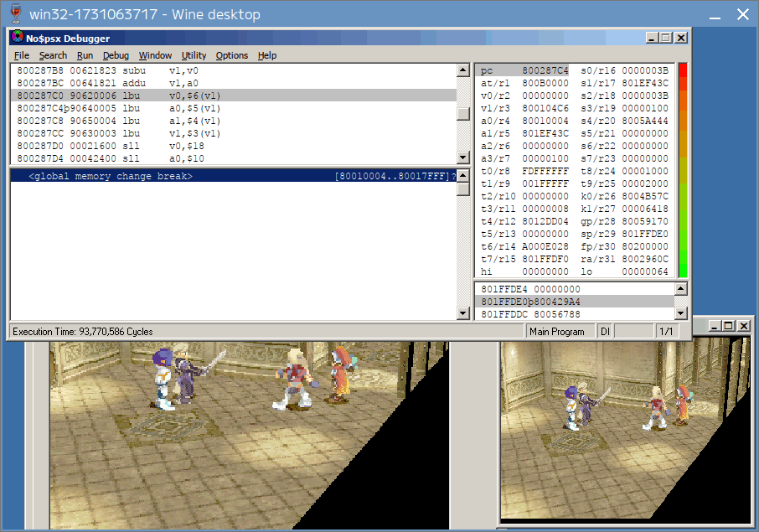Select stack entry 801FFDDC 80056788

[x=575, y=315]
